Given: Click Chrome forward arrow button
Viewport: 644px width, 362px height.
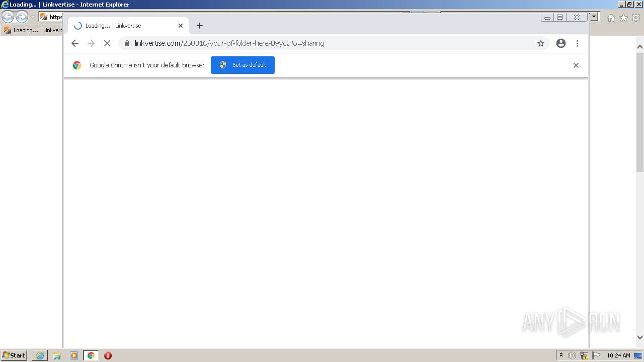Looking at the screenshot, I should pyautogui.click(x=91, y=43).
